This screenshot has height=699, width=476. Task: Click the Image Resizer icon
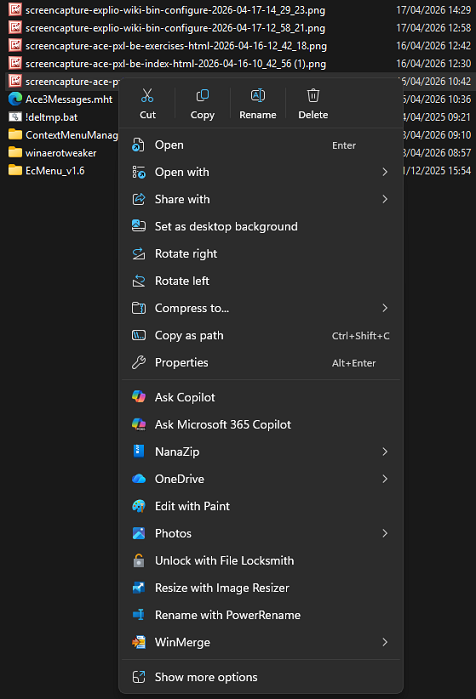(139, 588)
